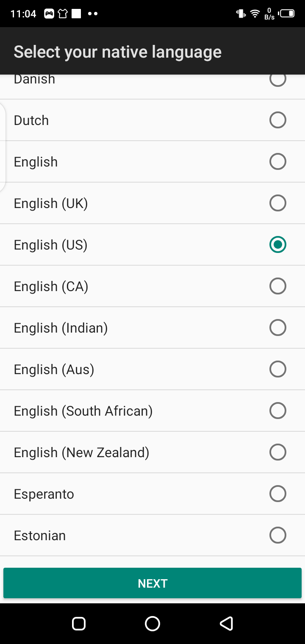Tap the Android back navigation icon
The width and height of the screenshot is (305, 644).
pos(226,623)
